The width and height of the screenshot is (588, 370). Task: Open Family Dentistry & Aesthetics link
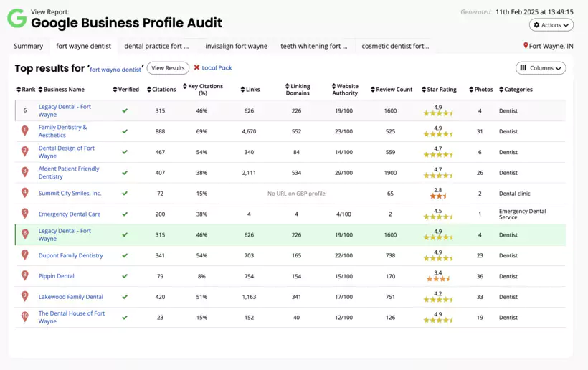tap(62, 131)
